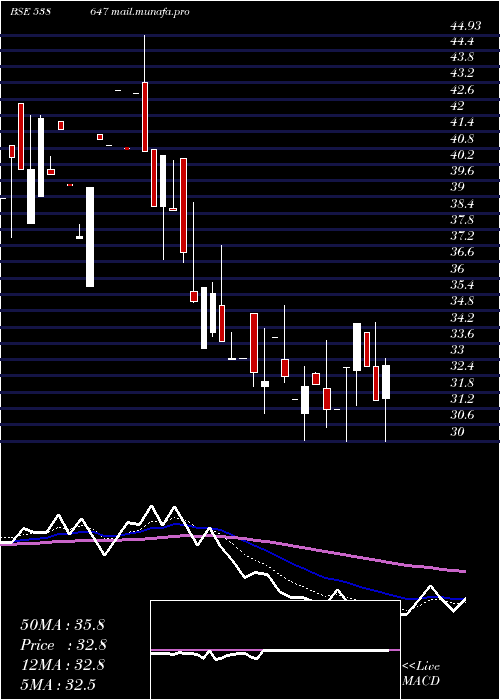Click the 39.6 price axis label
The image size is (500, 700).
coord(462,171)
